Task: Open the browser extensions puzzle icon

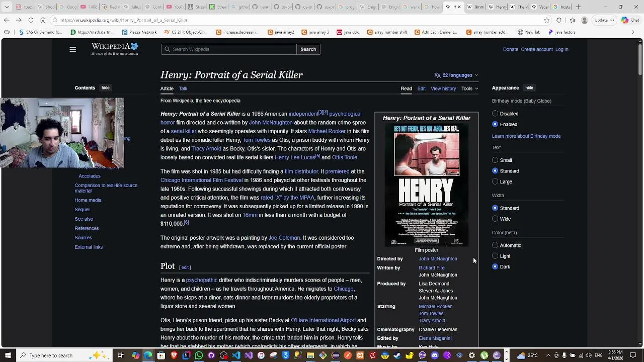Action: pyautogui.click(x=559, y=20)
